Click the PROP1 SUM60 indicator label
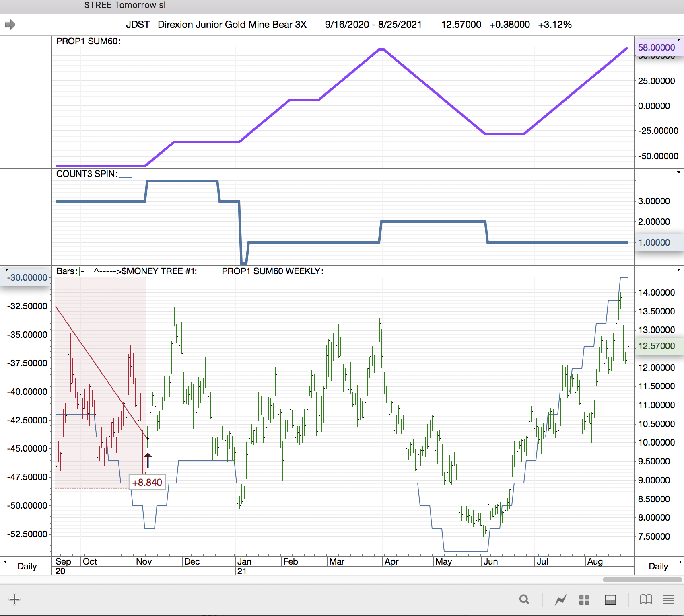684x616 pixels. 88,41
